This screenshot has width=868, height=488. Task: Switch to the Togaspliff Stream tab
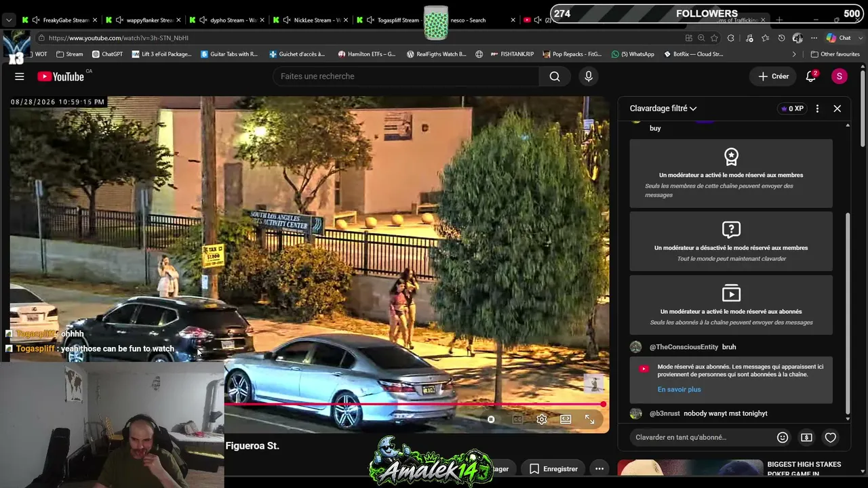(x=392, y=20)
